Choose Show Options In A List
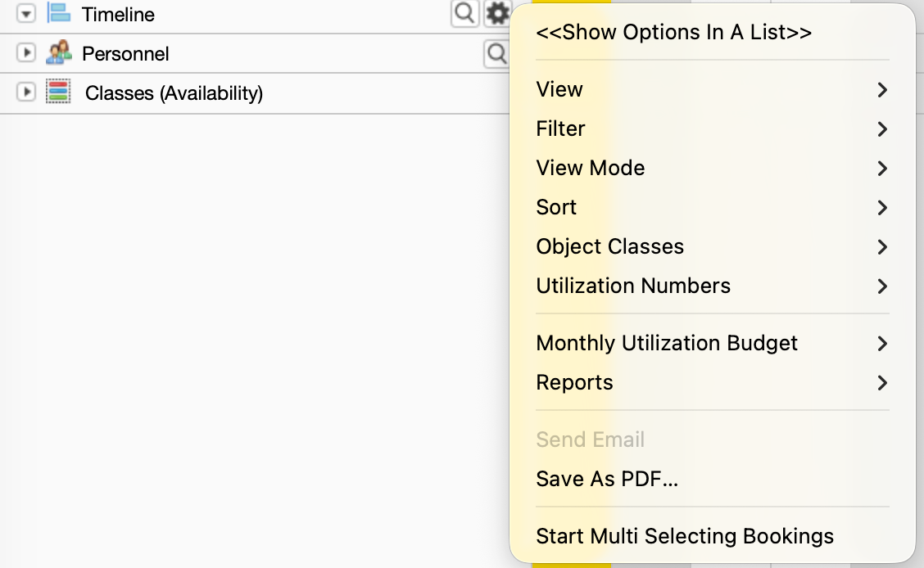 point(673,33)
